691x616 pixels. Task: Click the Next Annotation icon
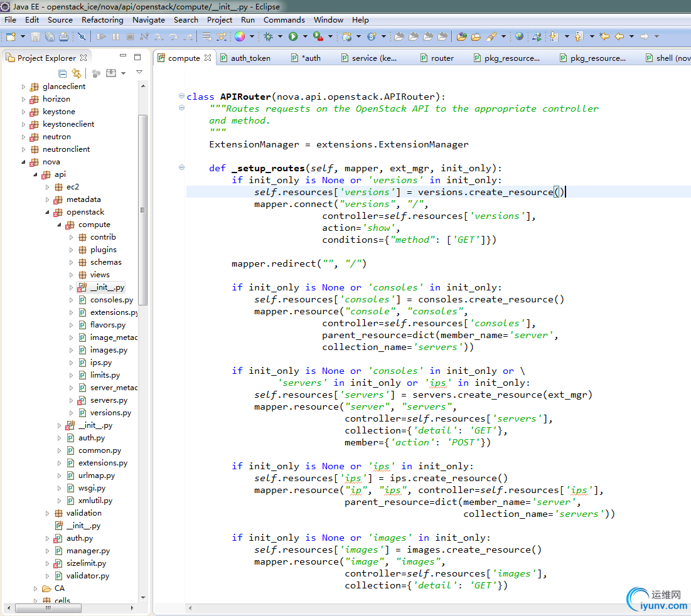click(x=554, y=36)
